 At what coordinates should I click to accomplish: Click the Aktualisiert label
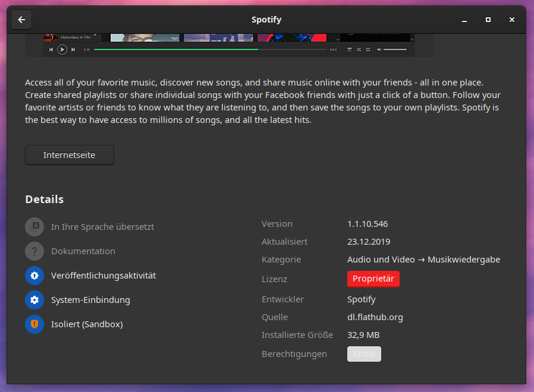pyautogui.click(x=284, y=242)
